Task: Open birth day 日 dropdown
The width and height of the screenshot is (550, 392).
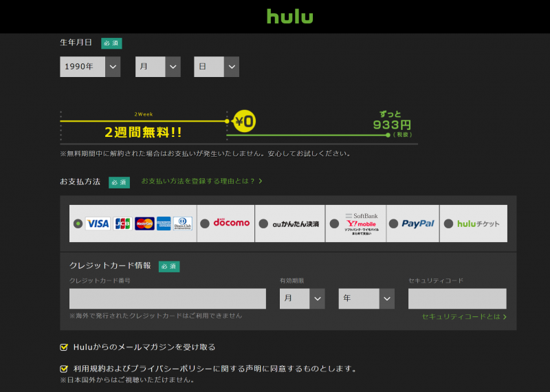Action: (x=217, y=67)
